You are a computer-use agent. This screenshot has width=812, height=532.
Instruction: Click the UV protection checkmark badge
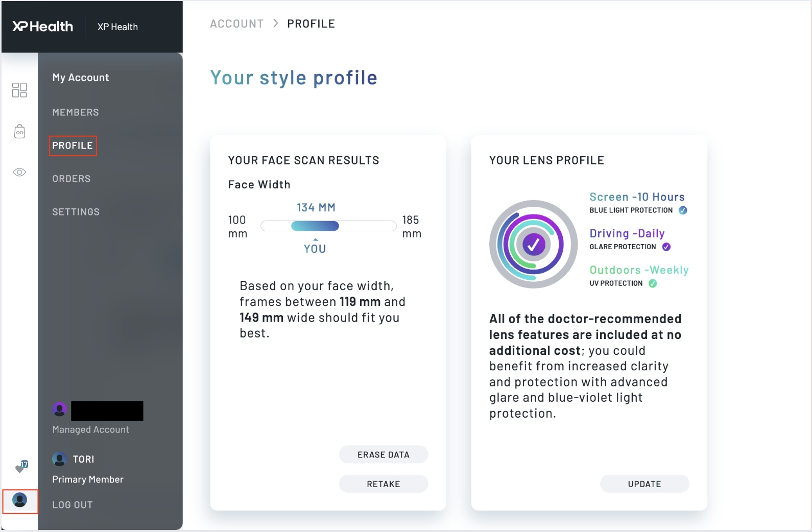point(653,283)
